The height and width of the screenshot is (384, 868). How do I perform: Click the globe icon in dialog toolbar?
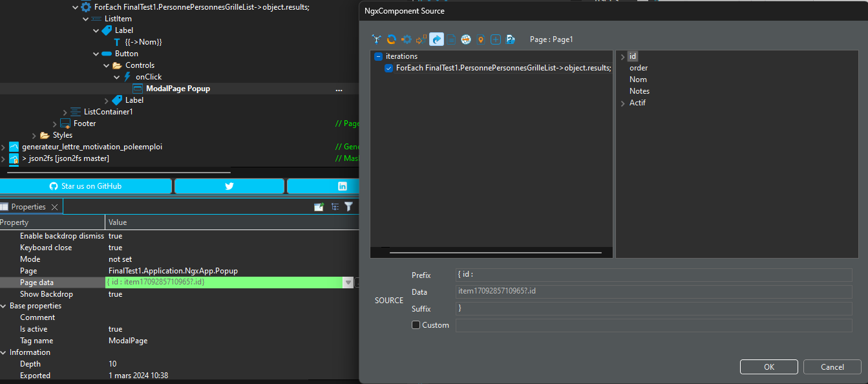click(466, 39)
